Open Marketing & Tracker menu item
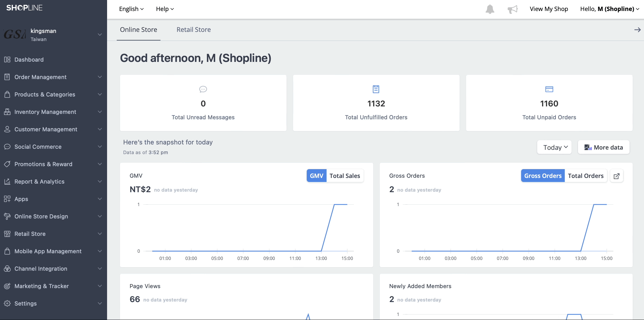 click(x=53, y=286)
